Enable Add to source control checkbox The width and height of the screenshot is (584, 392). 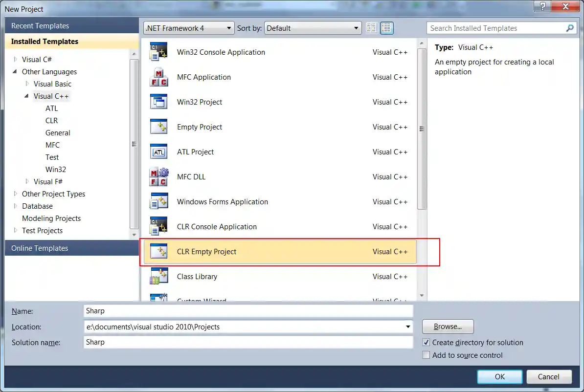[x=426, y=355]
